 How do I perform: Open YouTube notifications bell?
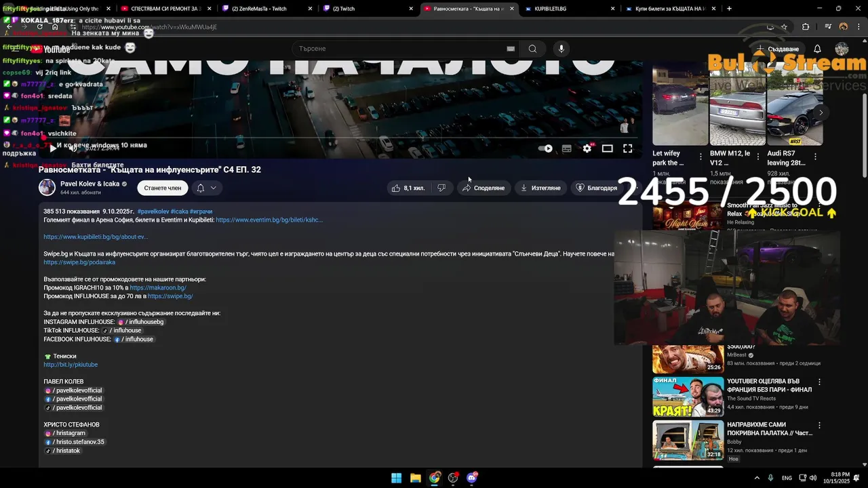tap(817, 49)
